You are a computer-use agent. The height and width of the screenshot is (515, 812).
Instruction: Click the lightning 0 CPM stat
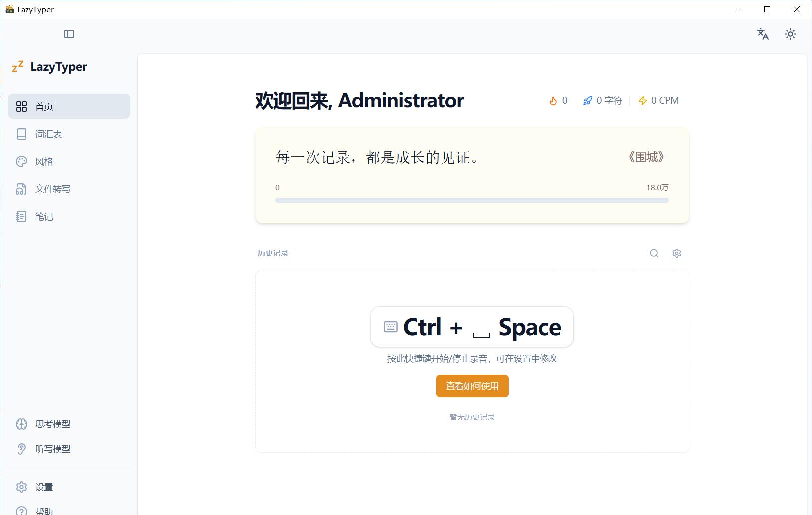pos(659,100)
